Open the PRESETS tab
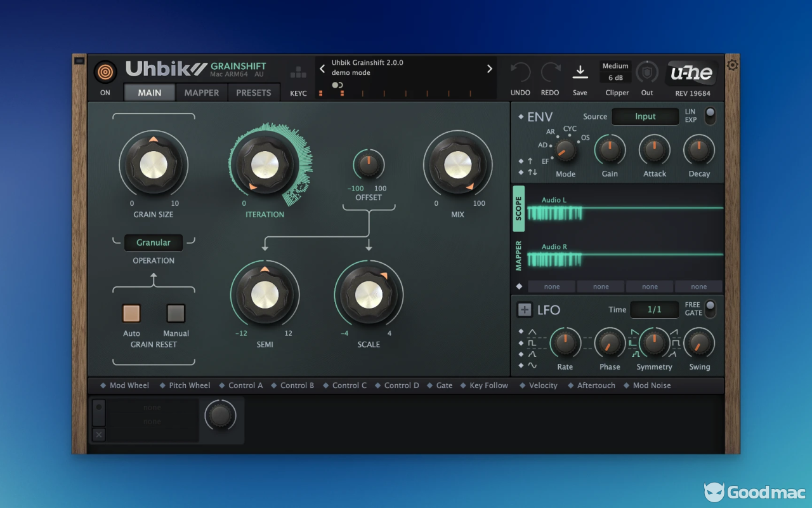Screen dimensions: 812x508 [254, 93]
